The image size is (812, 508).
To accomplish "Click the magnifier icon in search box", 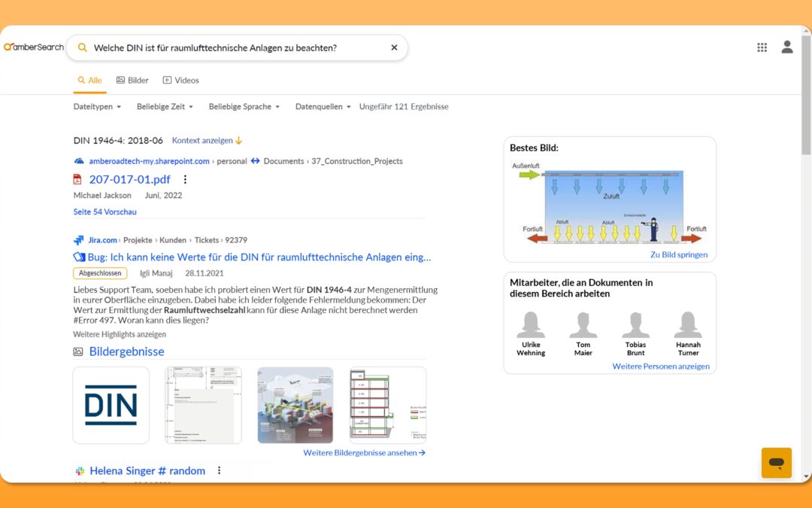I will click(83, 47).
